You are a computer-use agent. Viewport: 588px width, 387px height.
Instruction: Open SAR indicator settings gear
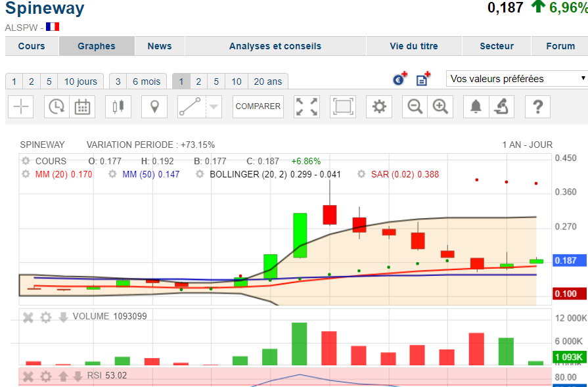click(x=361, y=174)
